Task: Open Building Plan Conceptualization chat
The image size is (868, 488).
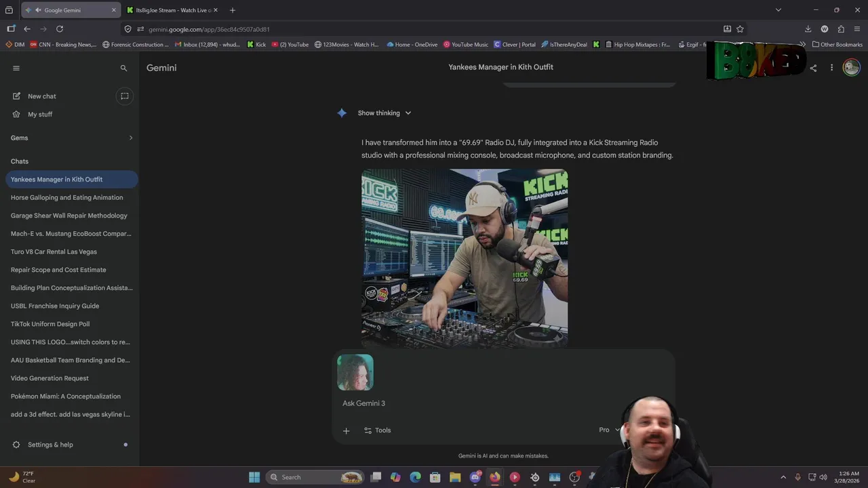Action: point(71,288)
